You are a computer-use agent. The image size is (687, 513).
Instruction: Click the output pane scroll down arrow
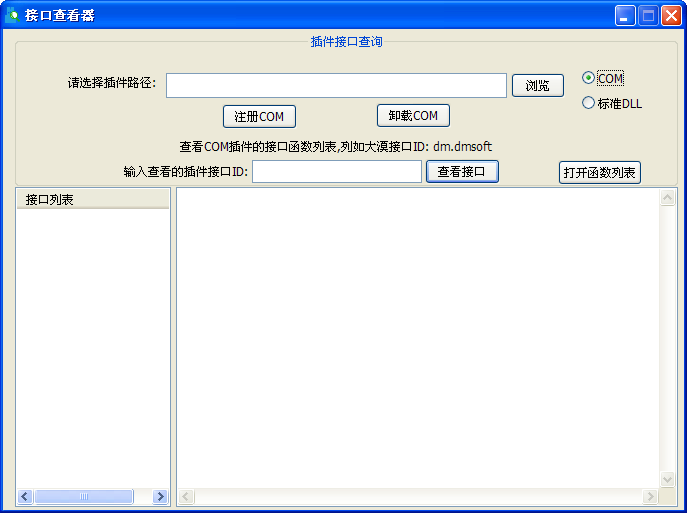(x=667, y=479)
